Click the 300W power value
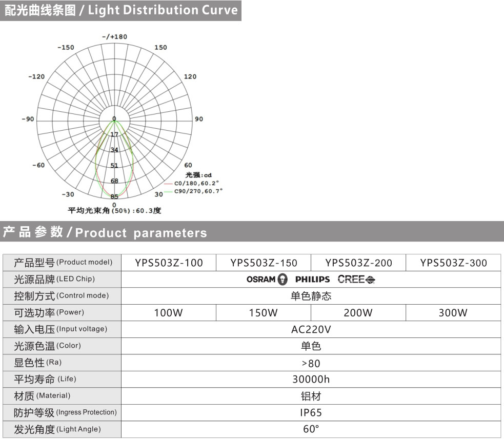 tap(453, 313)
